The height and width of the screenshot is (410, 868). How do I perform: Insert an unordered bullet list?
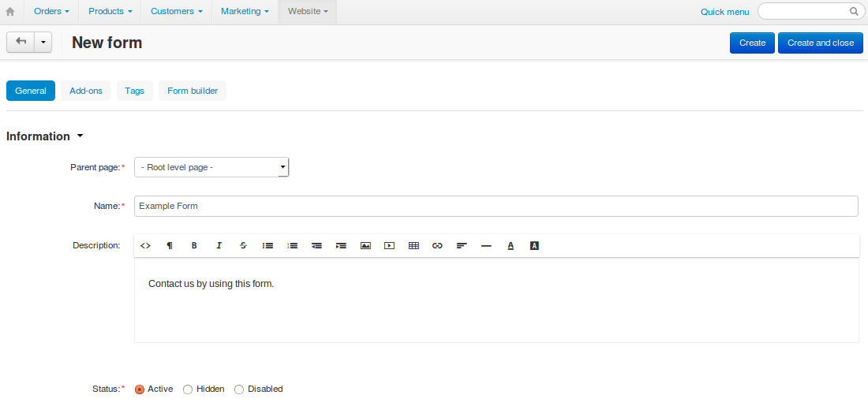click(268, 246)
